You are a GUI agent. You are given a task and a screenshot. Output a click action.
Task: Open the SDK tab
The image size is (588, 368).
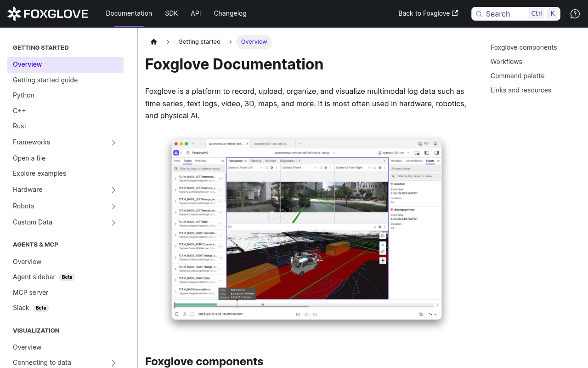click(171, 13)
